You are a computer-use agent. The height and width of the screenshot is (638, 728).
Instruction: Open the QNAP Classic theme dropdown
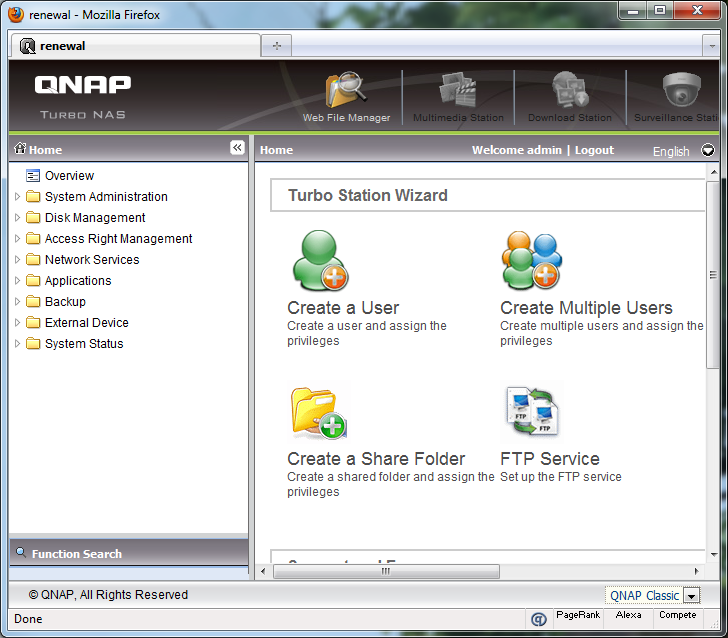[x=691, y=596]
